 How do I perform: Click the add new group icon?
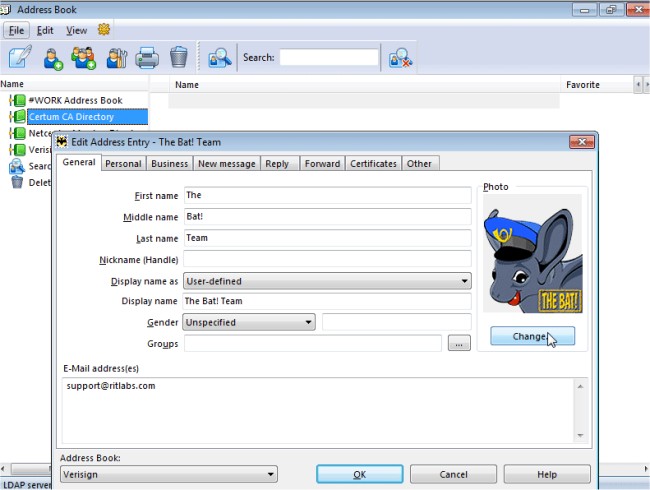(x=84, y=57)
